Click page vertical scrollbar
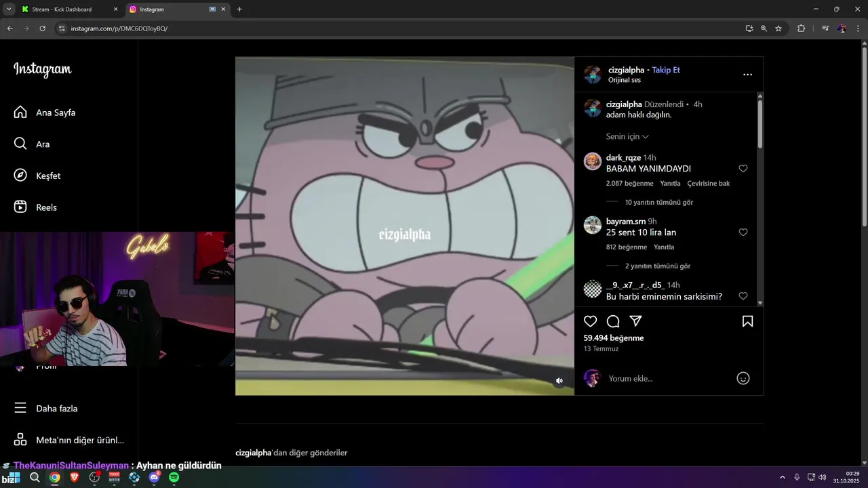This screenshot has width=868, height=488. (x=864, y=136)
